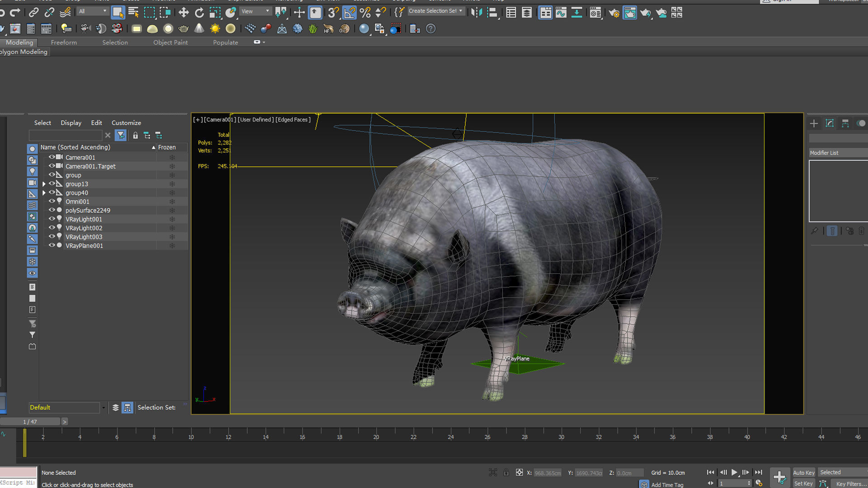The image size is (868, 488).
Task: Toggle 3D Snaps button
Action: click(334, 12)
